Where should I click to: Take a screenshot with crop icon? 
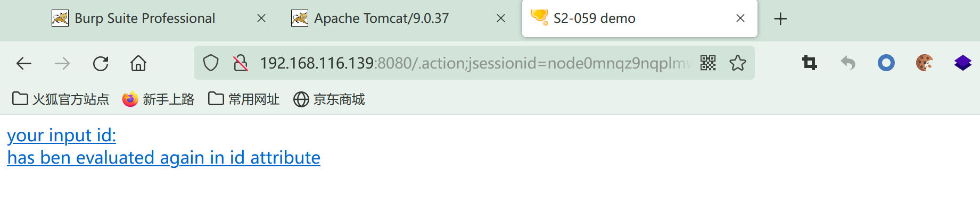coord(810,63)
